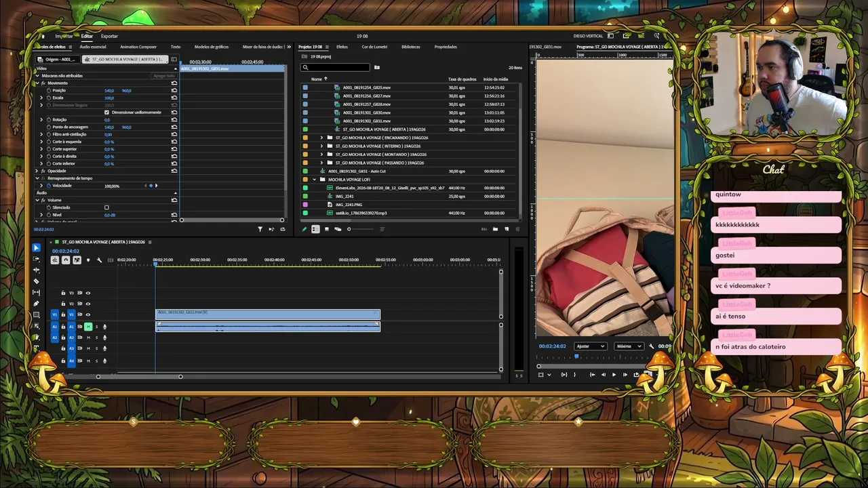The width and height of the screenshot is (868, 488).
Task: Toggle voice-over record on track A1
Action: click(x=104, y=327)
